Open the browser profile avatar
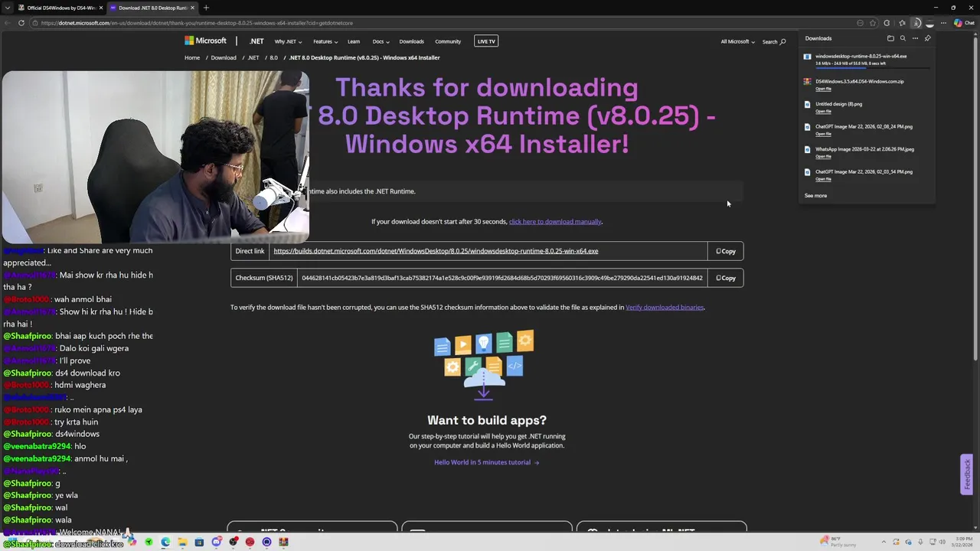This screenshot has width=980, height=551. 929,23
